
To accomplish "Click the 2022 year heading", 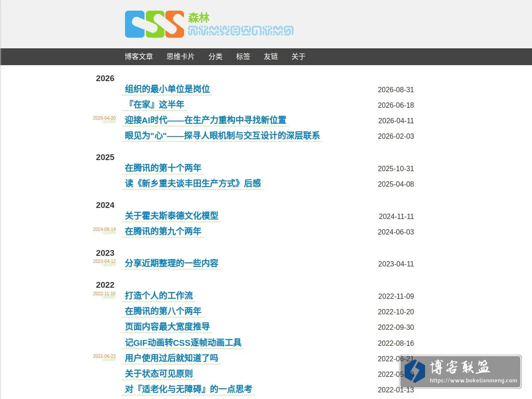I will tap(105, 285).
